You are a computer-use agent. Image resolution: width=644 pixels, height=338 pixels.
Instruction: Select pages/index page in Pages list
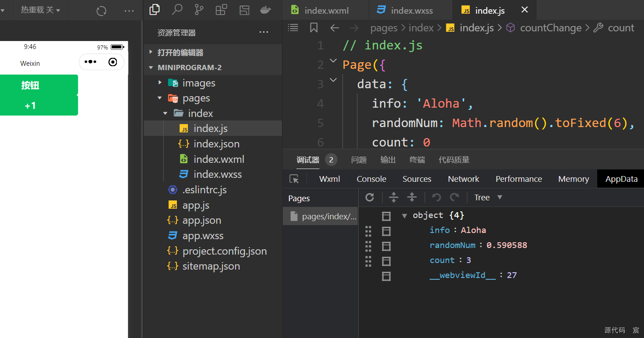pyautogui.click(x=320, y=216)
